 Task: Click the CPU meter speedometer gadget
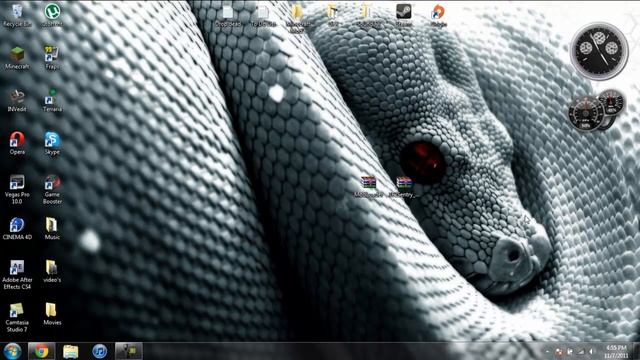pos(587,114)
